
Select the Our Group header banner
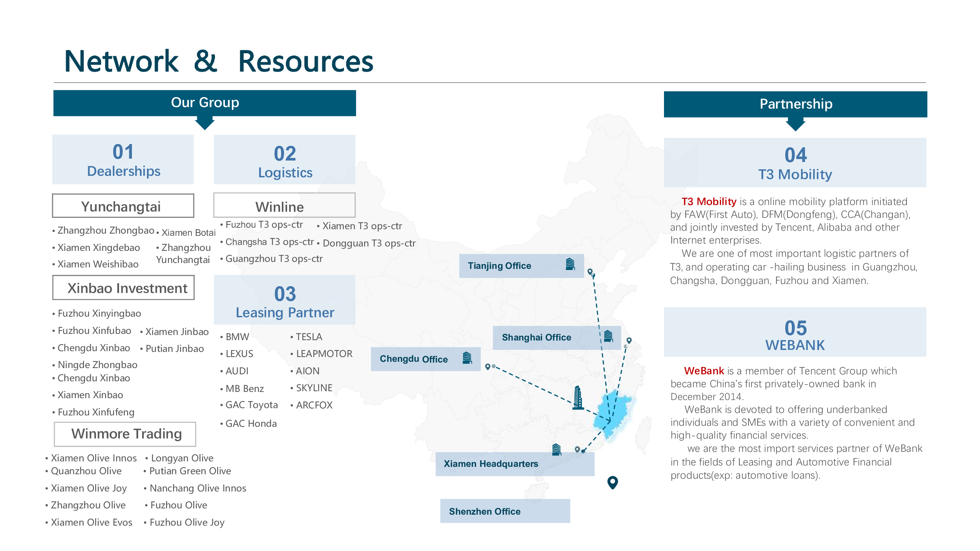pyautogui.click(x=205, y=103)
